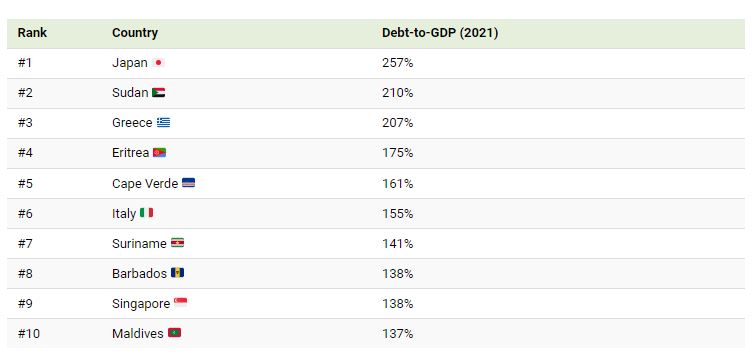Select the Country column header

click(135, 33)
